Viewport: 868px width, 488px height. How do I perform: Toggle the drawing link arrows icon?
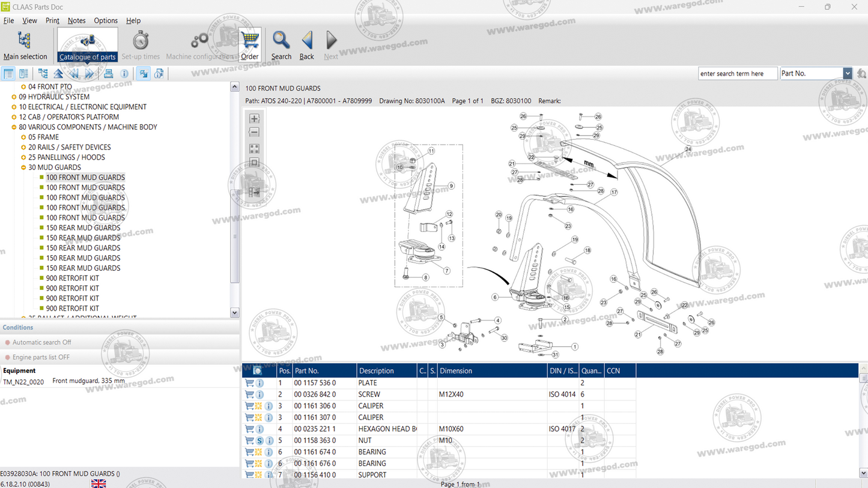pyautogui.click(x=143, y=74)
